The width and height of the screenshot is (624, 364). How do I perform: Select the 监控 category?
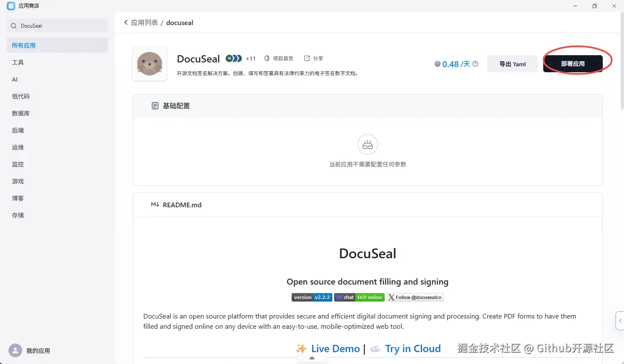[x=57, y=164]
